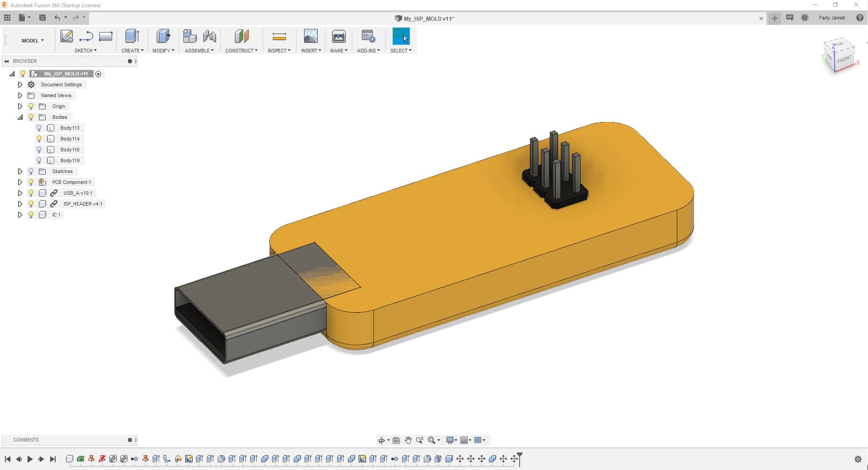This screenshot has height=470, width=868.
Task: Toggle visibility of Body116
Action: click(x=39, y=150)
